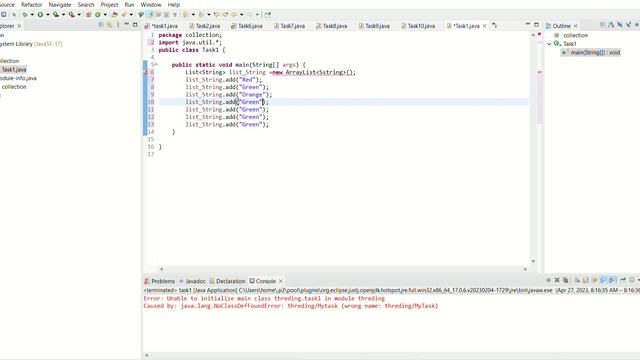Click the Debug (bug) toolbar icon
The image size is (640, 360).
[x=25, y=14]
